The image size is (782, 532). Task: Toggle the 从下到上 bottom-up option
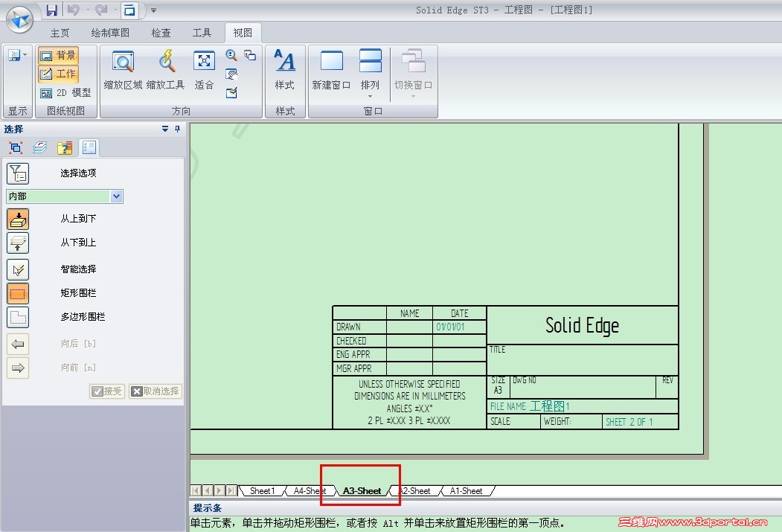click(x=18, y=243)
